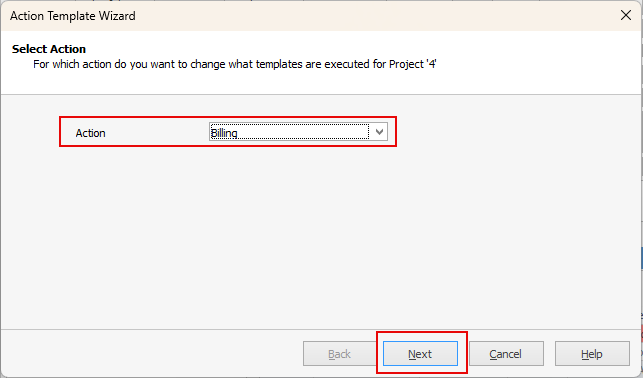Viewport: 643px width, 378px height.
Task: Click the X icon at the title bar
Action: (626, 16)
